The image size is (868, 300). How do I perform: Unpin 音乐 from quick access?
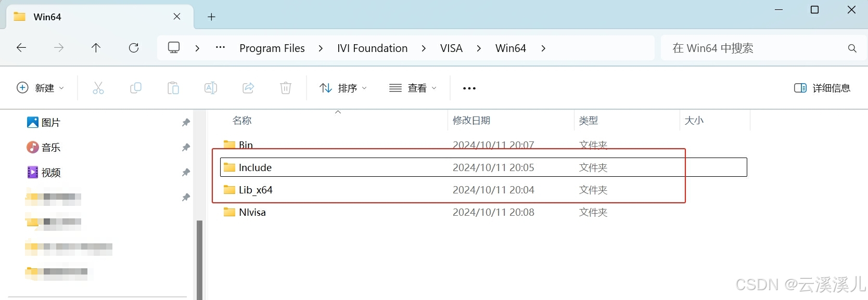pos(186,148)
